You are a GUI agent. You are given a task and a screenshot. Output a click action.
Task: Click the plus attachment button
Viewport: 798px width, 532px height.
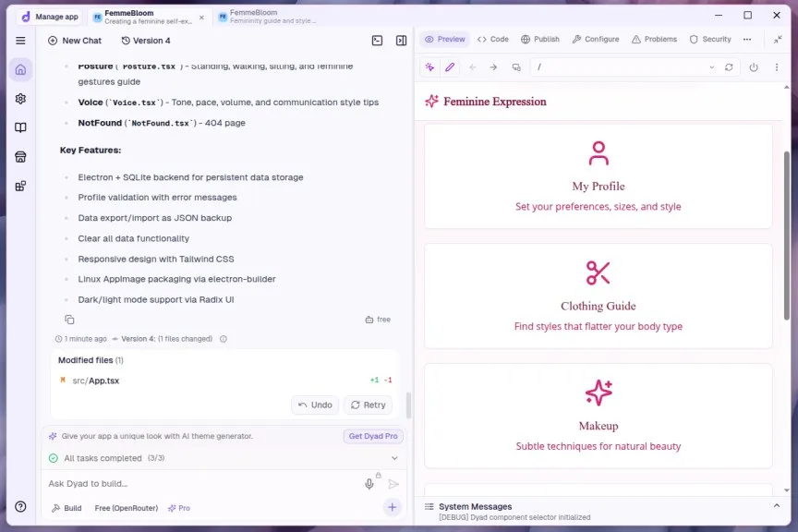393,507
